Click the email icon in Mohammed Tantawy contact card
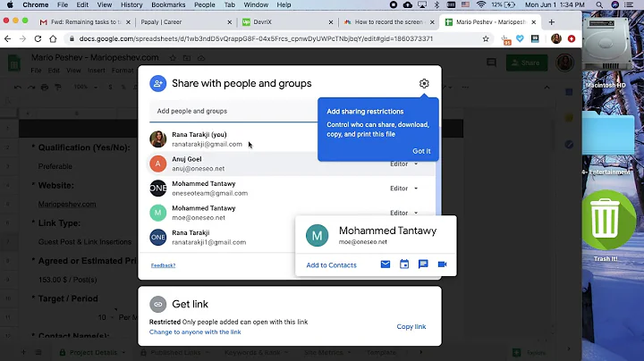Screen dimensions: 644x361 [x=386, y=264]
